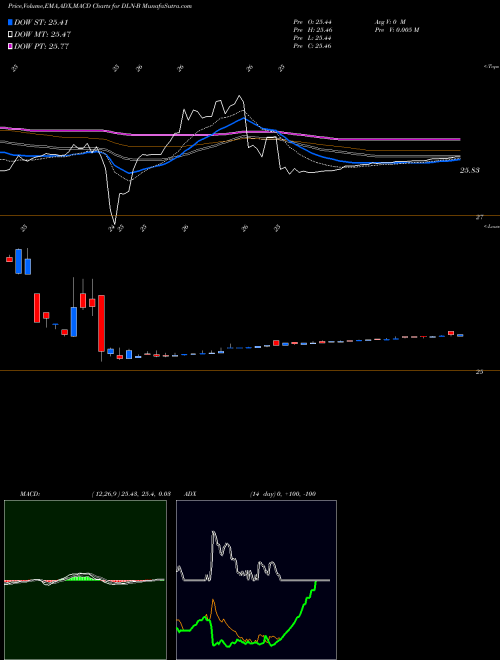Click the 'Pre O: 25.44' open value
This screenshot has height=660, width=500.
312,22
